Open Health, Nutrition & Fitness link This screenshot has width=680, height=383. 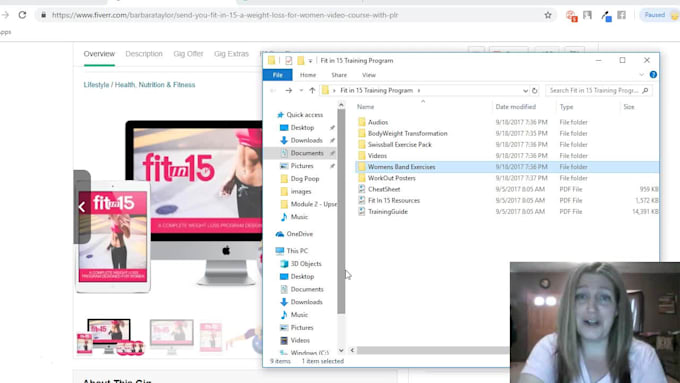[x=155, y=85]
